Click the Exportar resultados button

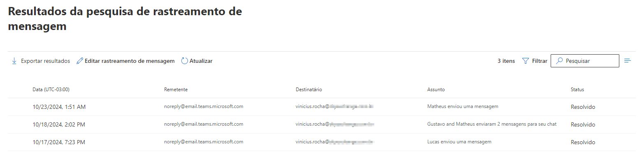click(x=41, y=61)
